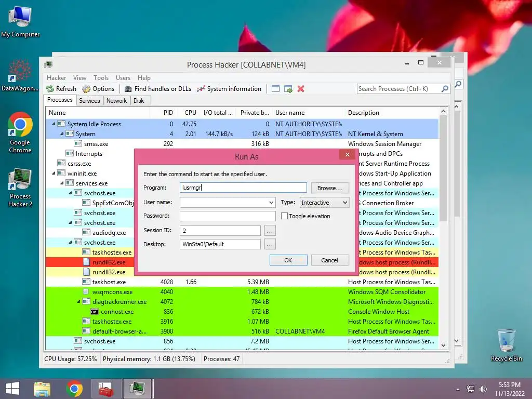Click the Session ID ... button
The image size is (532, 399).
tap(270, 231)
